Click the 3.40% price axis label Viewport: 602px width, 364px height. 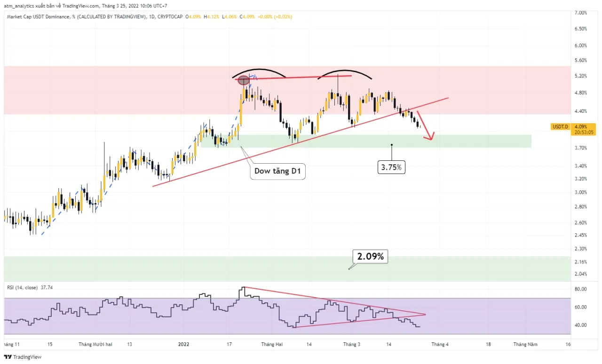tap(581, 166)
